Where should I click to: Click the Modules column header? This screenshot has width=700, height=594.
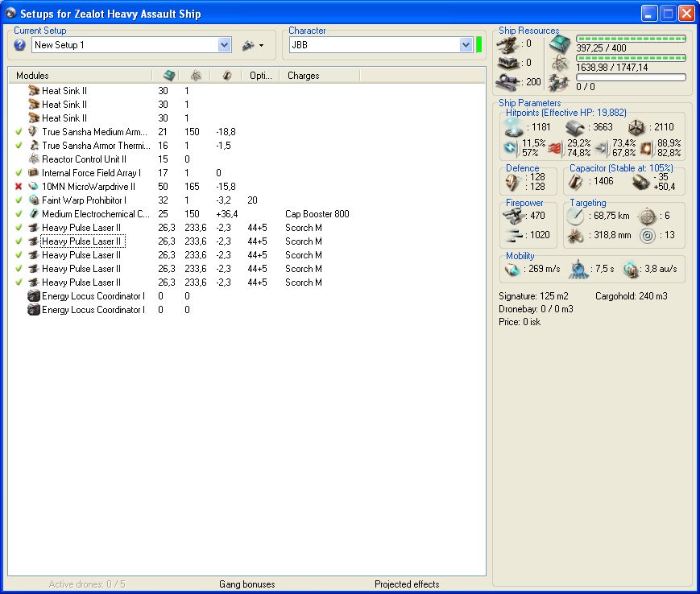click(32, 76)
